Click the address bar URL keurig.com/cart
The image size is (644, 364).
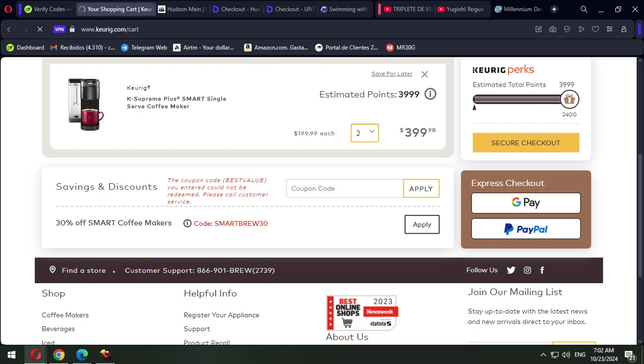(110, 29)
